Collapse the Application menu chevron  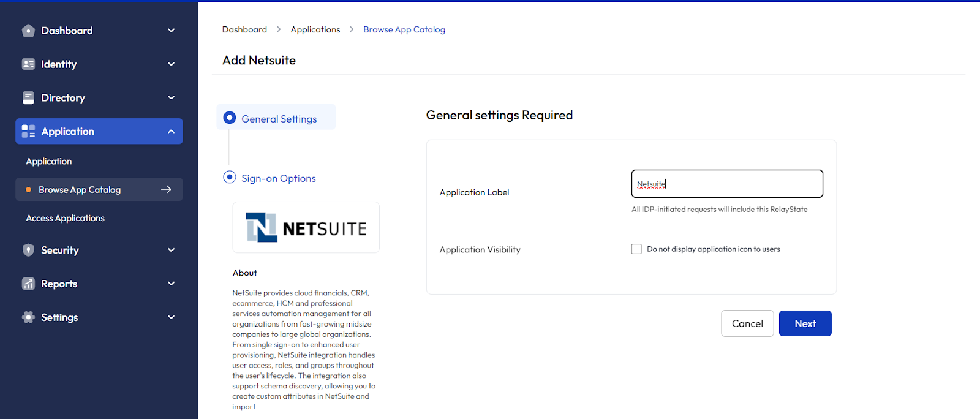click(x=171, y=131)
